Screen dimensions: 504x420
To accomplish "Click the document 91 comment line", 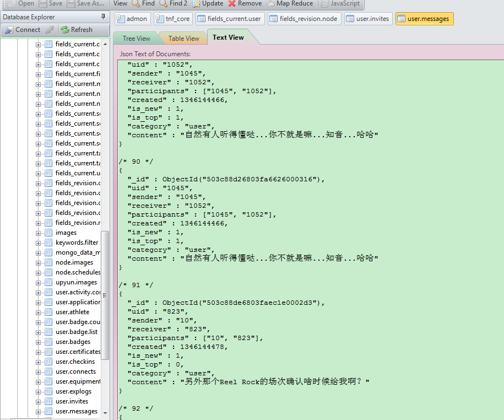I will (x=136, y=285).
